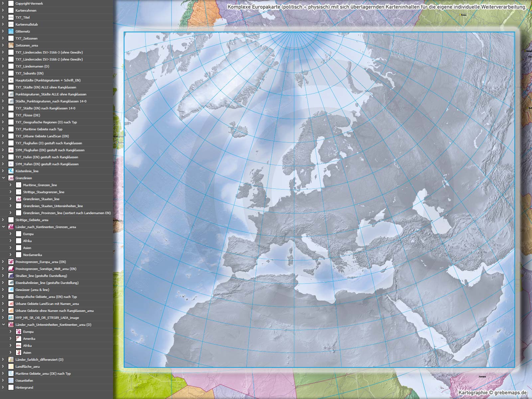Select the TXT_Flüsse (DE) layer
532x399 pixels.
click(28, 115)
